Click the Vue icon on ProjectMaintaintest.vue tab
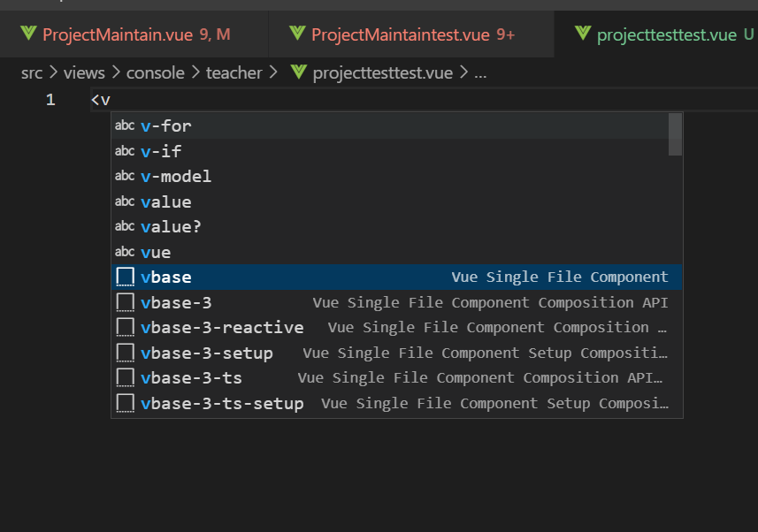The width and height of the screenshot is (758, 532). click(297, 34)
